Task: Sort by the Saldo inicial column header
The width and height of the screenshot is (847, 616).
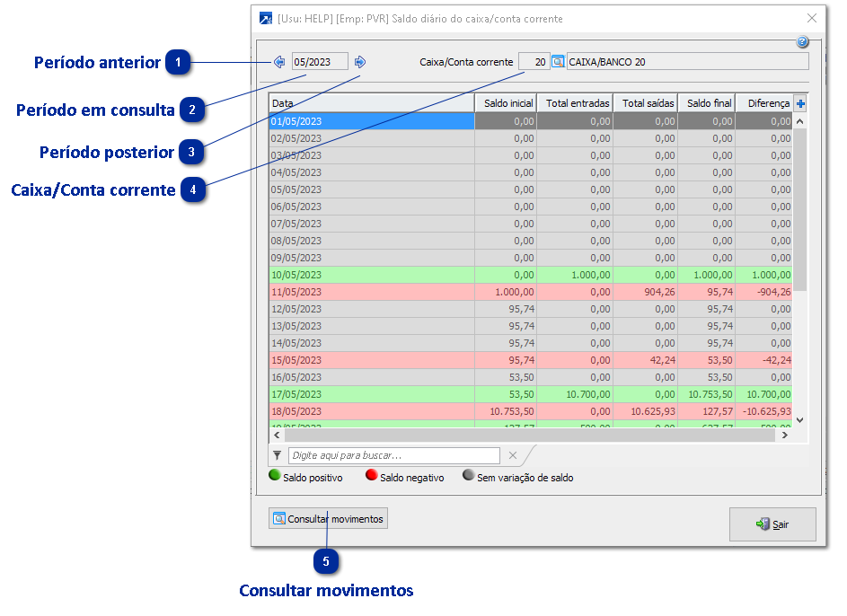Action: click(507, 103)
